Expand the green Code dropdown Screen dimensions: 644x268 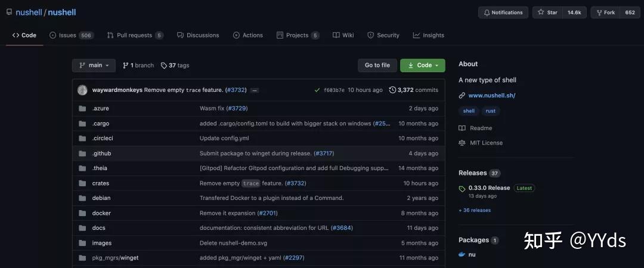tap(422, 66)
